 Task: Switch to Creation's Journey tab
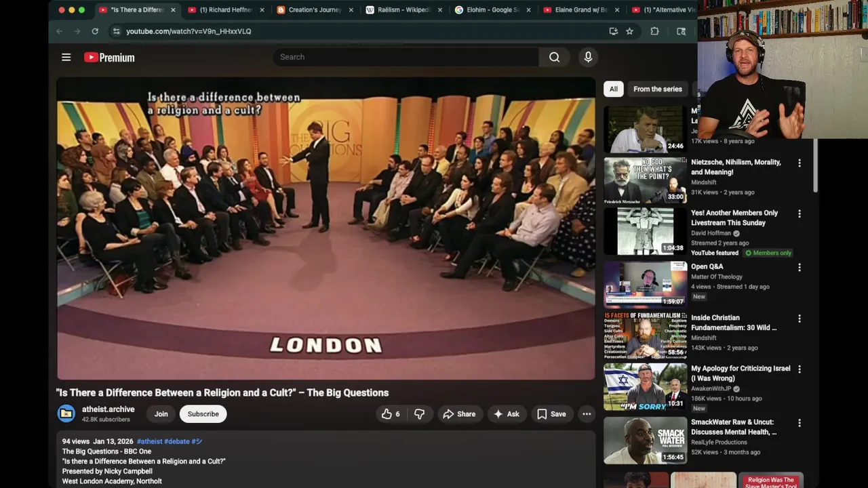tap(315, 10)
